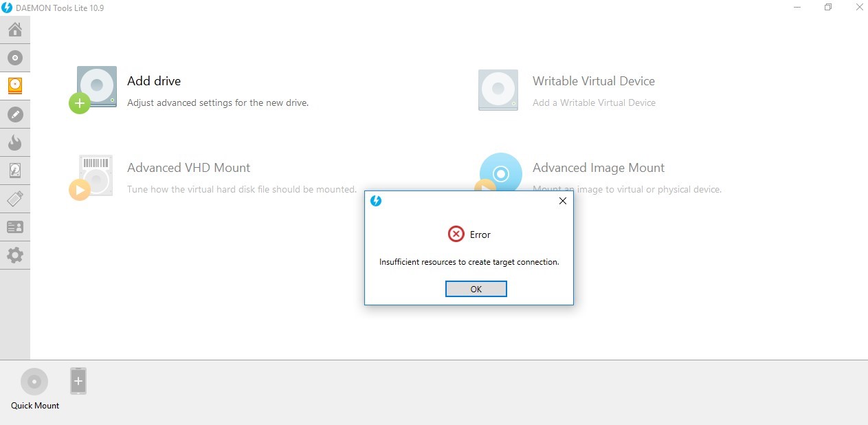Select the hard disk sidebar icon

(14, 171)
